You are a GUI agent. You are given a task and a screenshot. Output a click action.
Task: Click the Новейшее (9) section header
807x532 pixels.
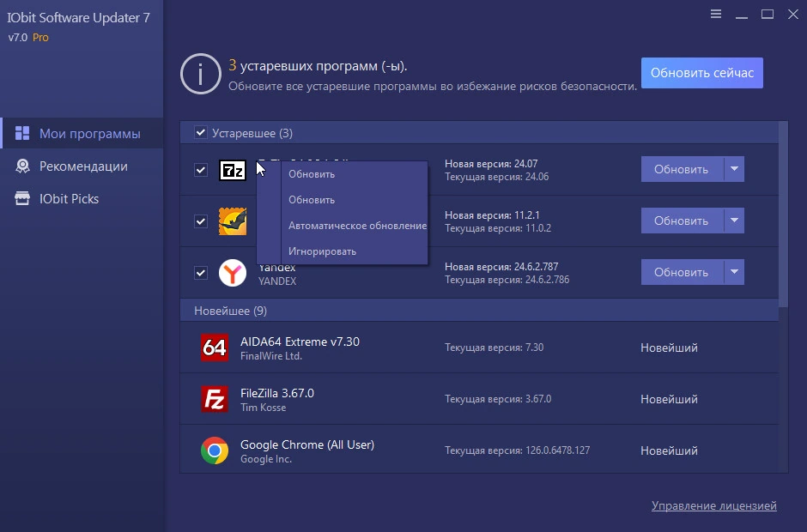479,311
